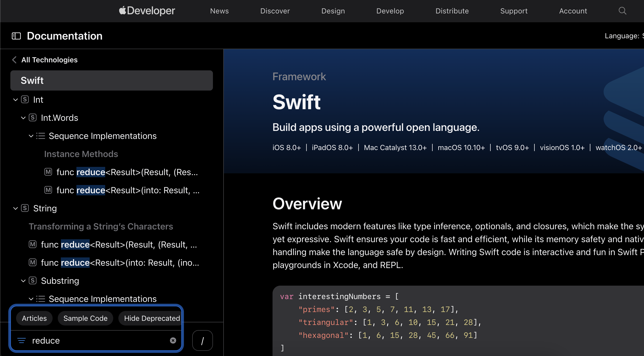Screen dimensions: 644x356
Task: Toggle the Sample Code filter tag
Action: pos(85,318)
